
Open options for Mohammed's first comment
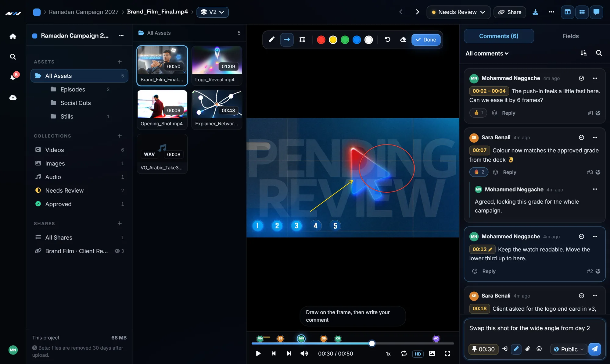pyautogui.click(x=595, y=78)
